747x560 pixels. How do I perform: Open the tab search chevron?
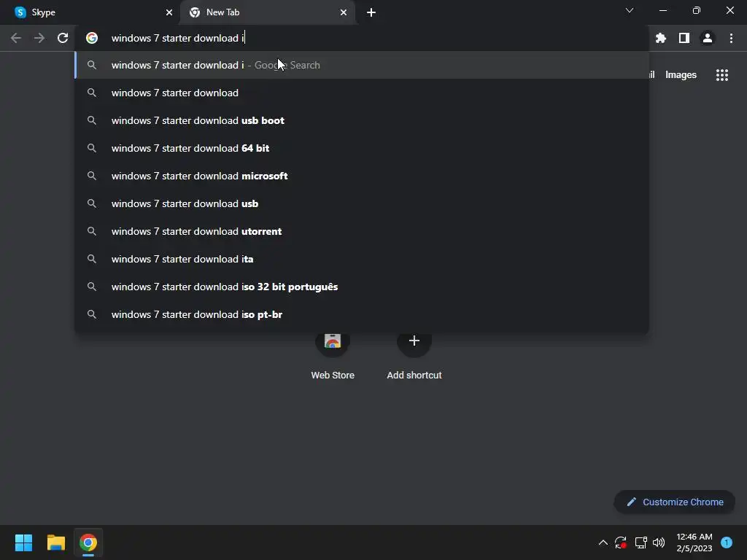click(x=630, y=10)
